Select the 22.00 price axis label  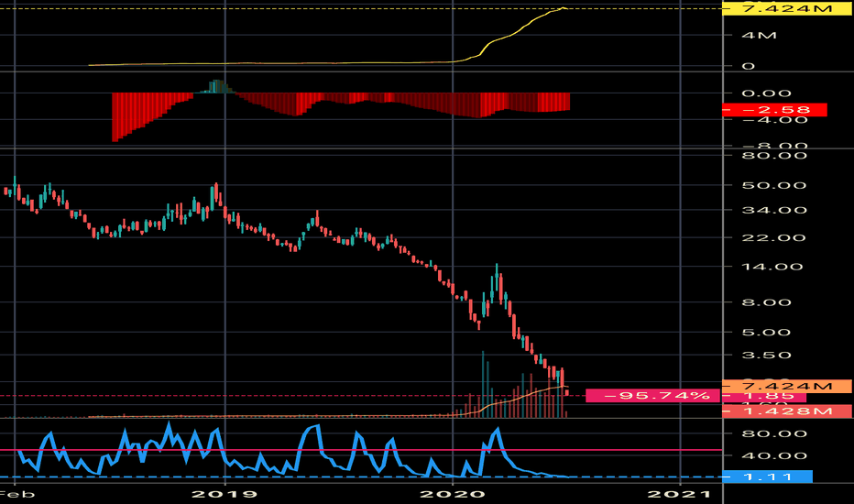click(x=773, y=237)
